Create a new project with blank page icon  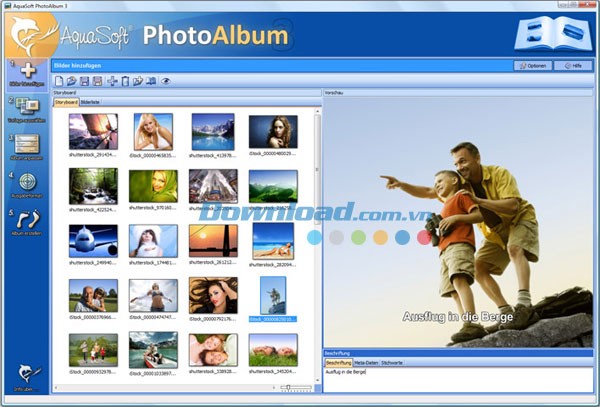59,81
